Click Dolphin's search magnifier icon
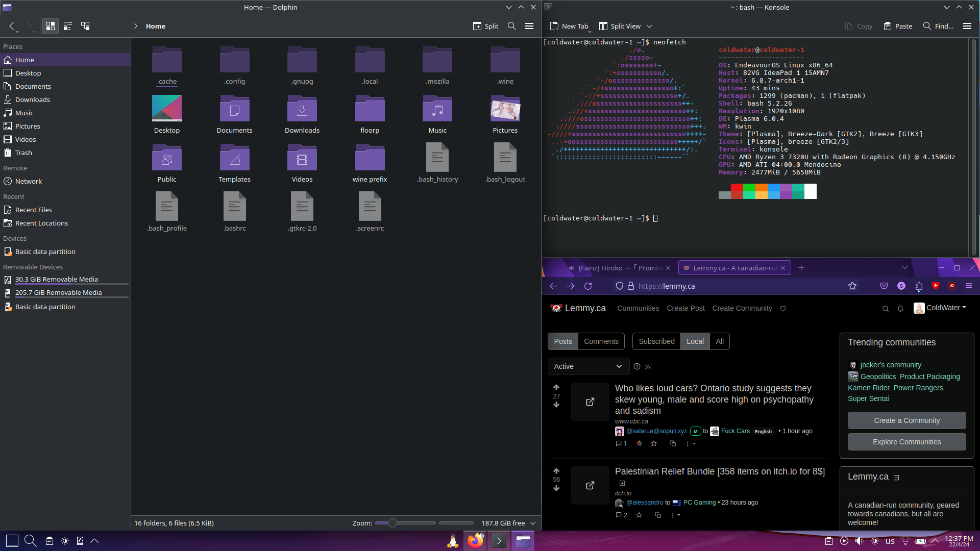 [x=511, y=26]
